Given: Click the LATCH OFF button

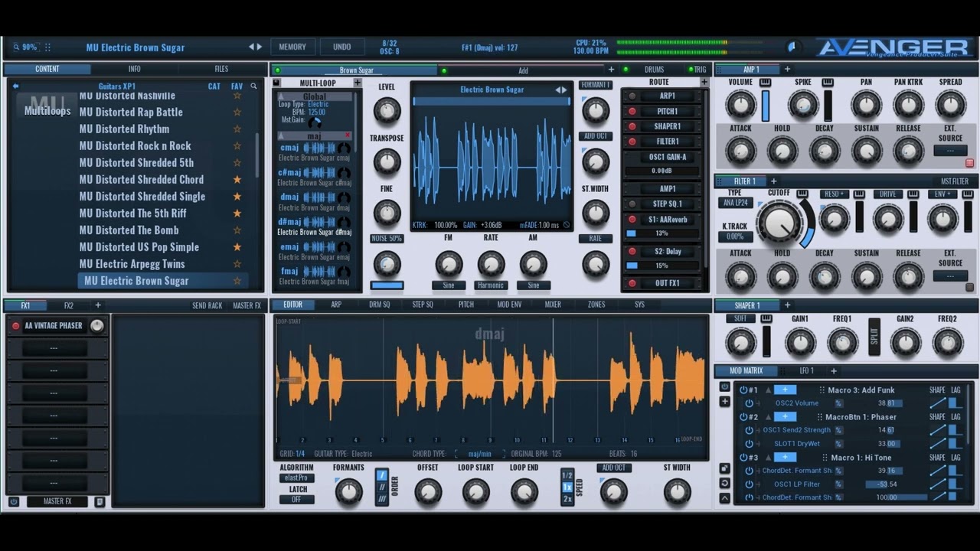Looking at the screenshot, I should [296, 500].
